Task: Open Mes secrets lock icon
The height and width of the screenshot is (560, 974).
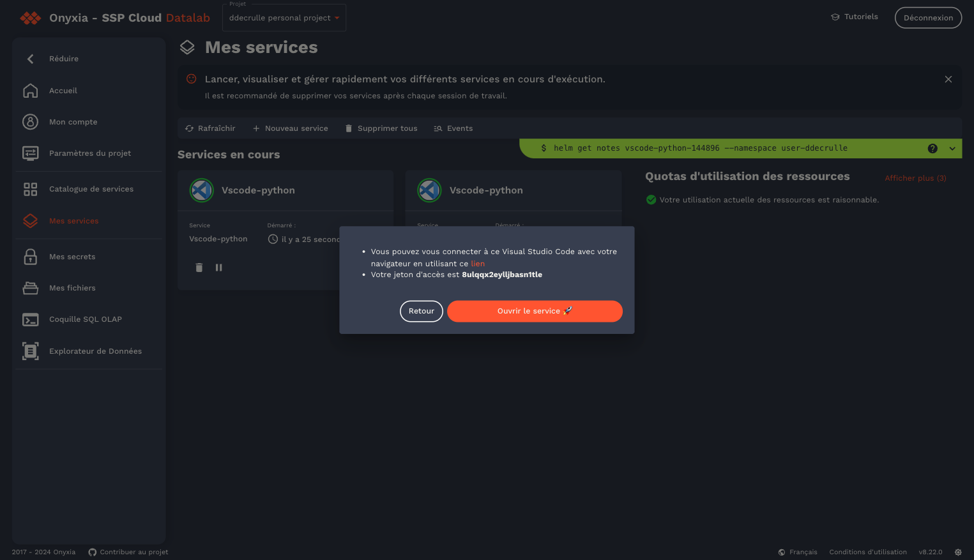Action: [x=31, y=257]
